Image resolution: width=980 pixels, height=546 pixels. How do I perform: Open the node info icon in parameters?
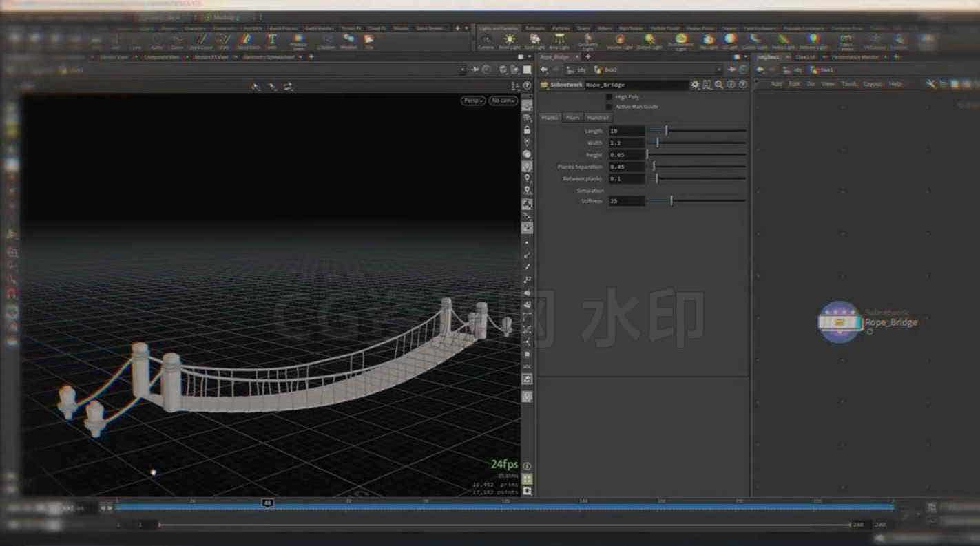pos(731,85)
